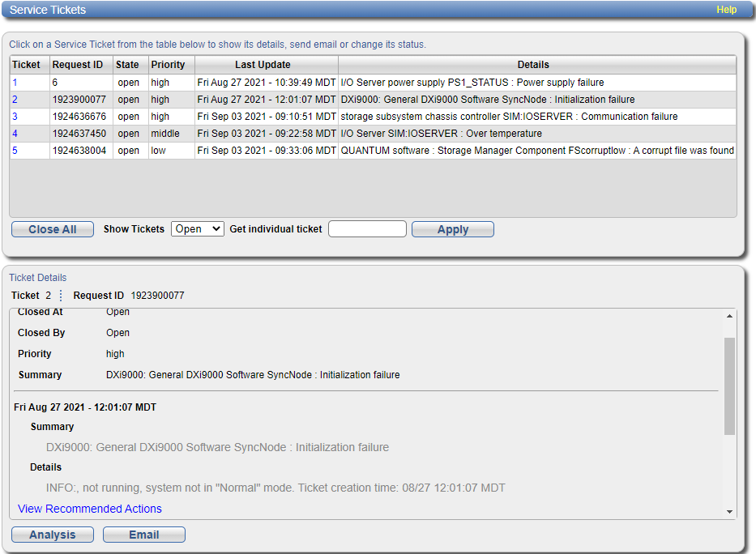Image resolution: width=756 pixels, height=554 pixels.
Task: Open the Help link in header
Action: (726, 10)
